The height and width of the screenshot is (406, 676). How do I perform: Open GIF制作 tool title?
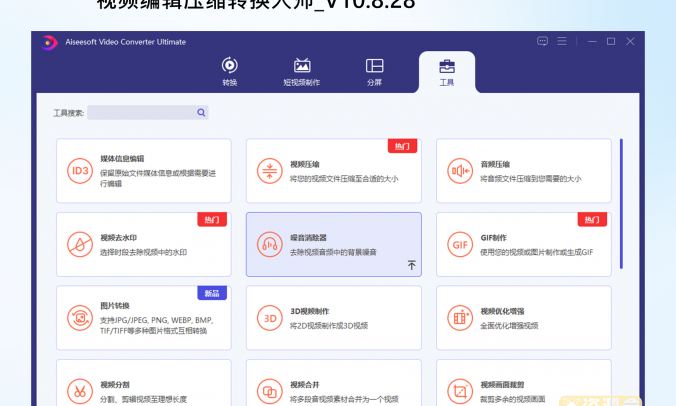[x=493, y=237]
